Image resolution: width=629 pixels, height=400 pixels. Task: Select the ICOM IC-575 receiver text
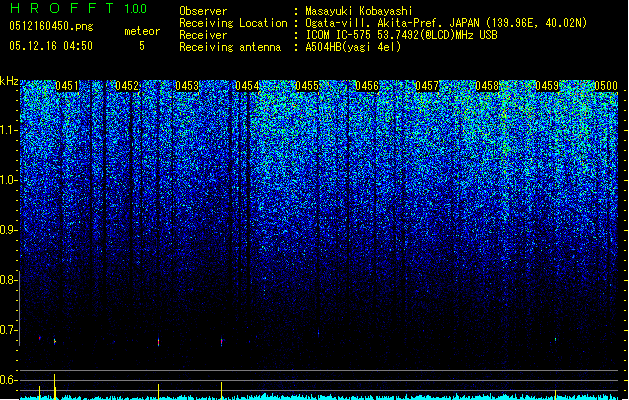click(x=401, y=35)
